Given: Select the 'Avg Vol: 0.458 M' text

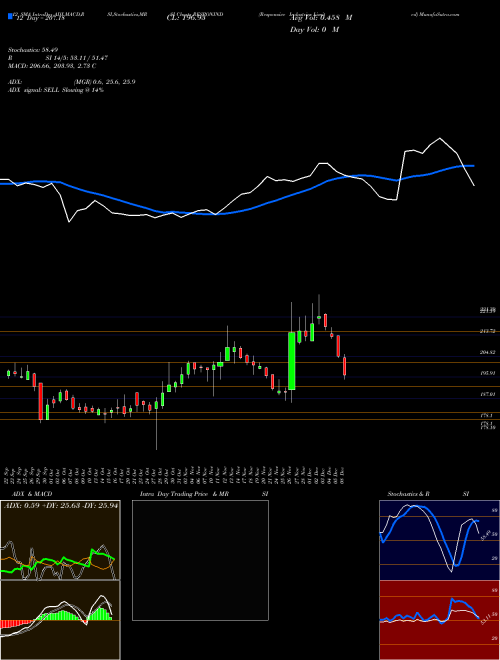Looking at the screenshot, I should [x=320, y=18].
